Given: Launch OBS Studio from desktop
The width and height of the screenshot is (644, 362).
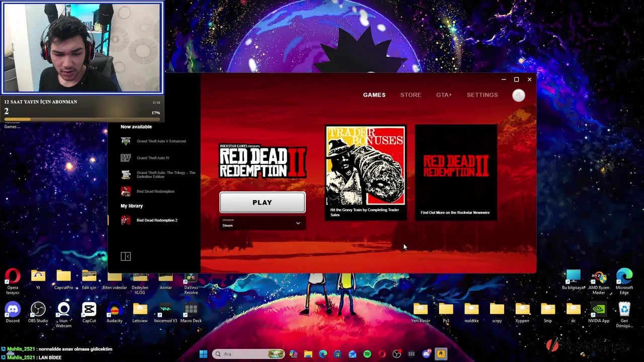Looking at the screenshot, I should 38,313.
